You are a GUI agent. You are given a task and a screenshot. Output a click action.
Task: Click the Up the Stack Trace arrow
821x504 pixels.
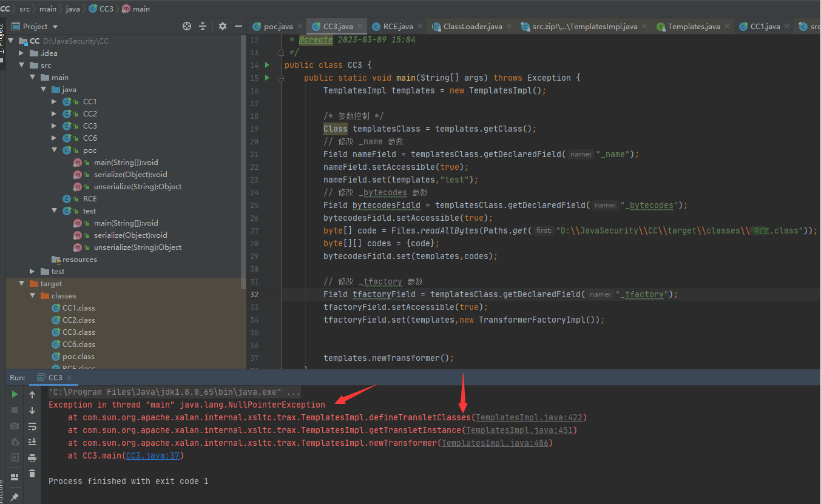pyautogui.click(x=32, y=395)
